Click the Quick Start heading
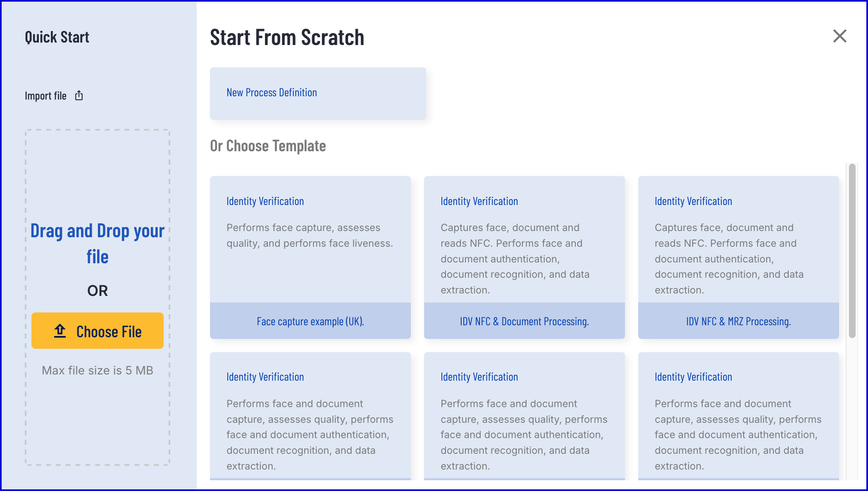 [x=57, y=37]
